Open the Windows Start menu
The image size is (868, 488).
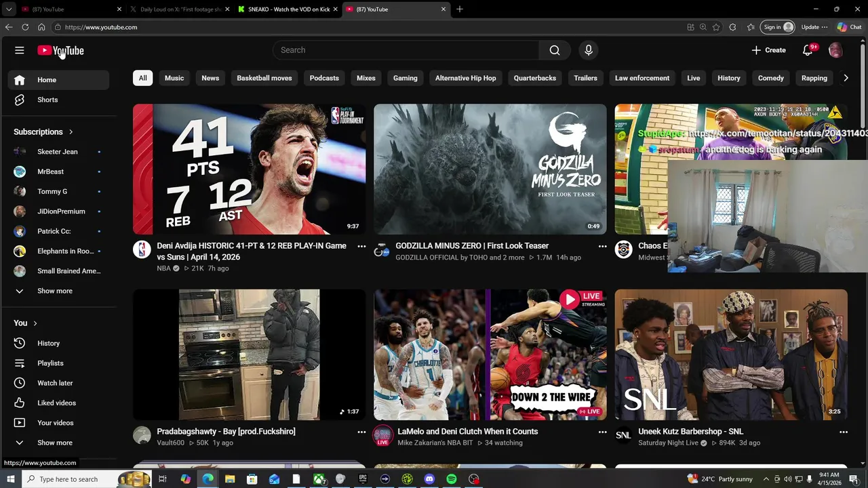point(10,479)
